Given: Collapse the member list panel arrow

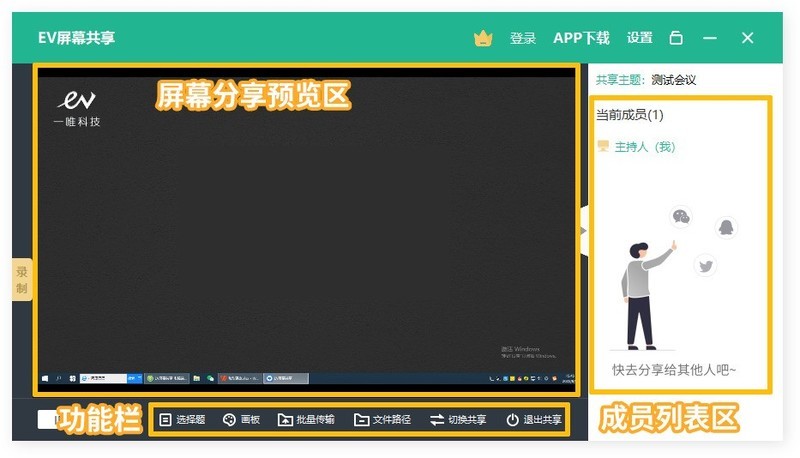Looking at the screenshot, I should coord(584,231).
